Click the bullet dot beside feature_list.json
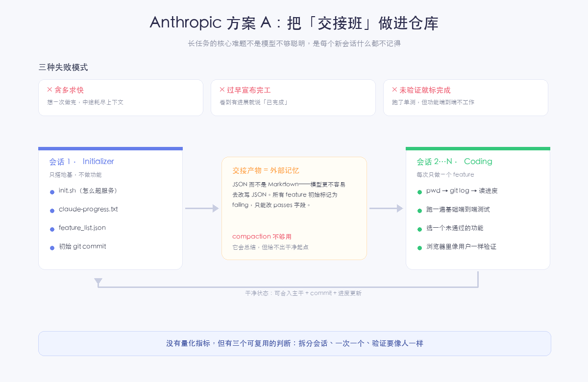This screenshot has height=382, width=588. [52, 229]
